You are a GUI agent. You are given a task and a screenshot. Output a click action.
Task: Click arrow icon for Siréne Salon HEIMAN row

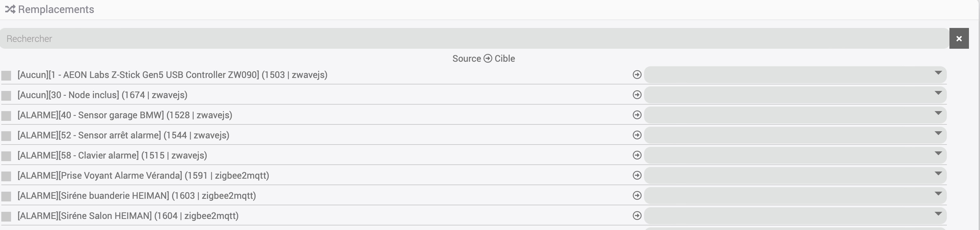[x=637, y=216]
